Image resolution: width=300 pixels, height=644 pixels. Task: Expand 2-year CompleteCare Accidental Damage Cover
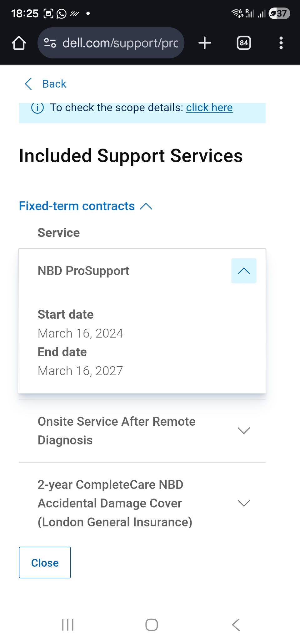click(244, 503)
